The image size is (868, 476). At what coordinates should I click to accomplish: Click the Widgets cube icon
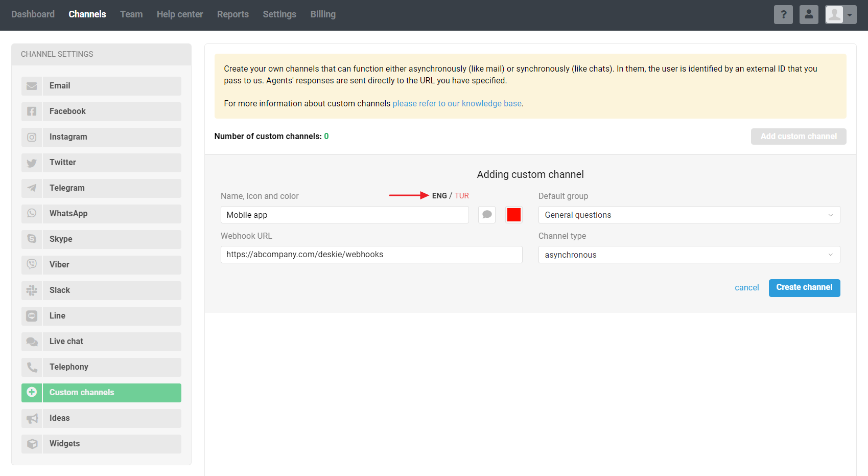(x=32, y=444)
